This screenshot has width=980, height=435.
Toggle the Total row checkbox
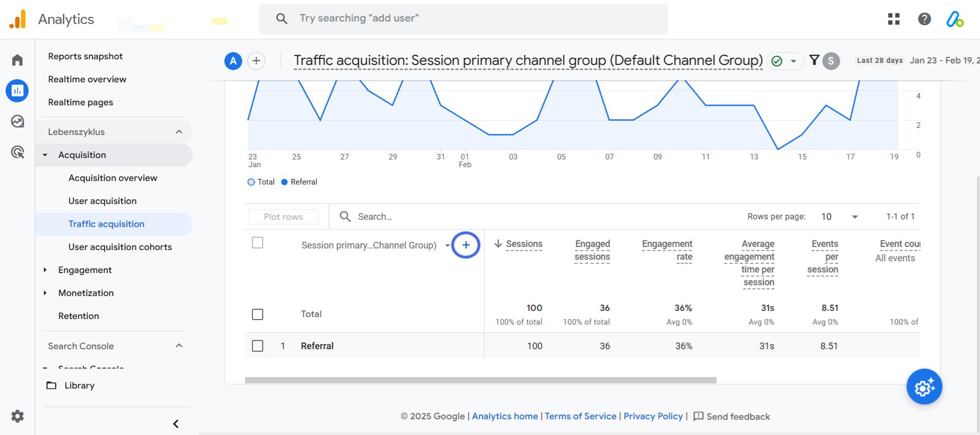tap(258, 314)
